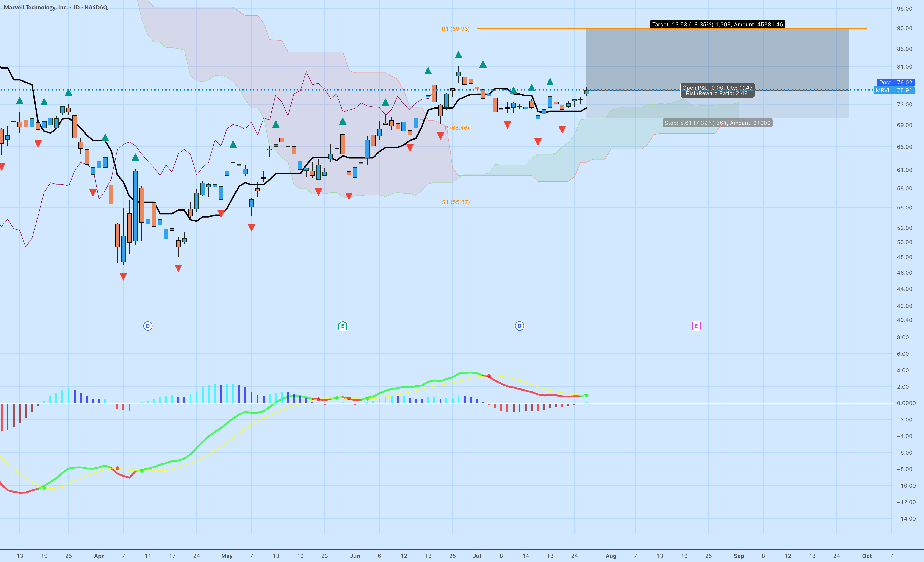Screen dimensions: 924x562
Task: Click the dividend D marker in July
Action: click(519, 326)
